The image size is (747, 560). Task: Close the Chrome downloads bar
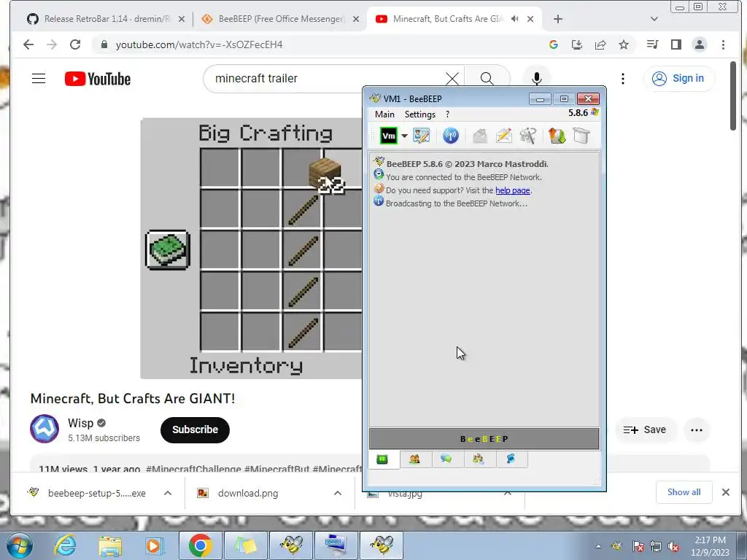(x=726, y=492)
